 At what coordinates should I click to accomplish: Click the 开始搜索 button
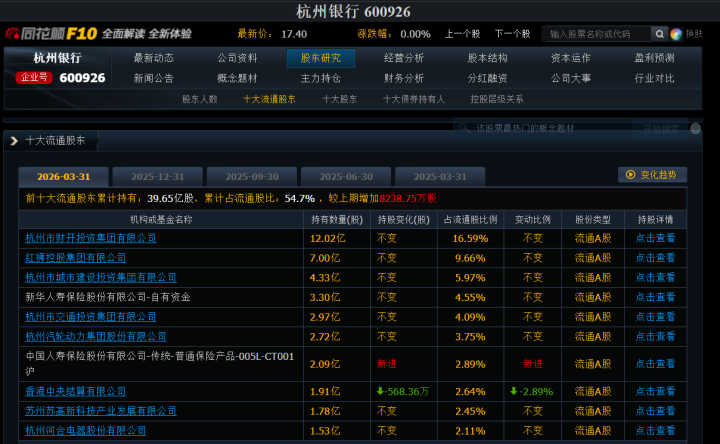660,129
